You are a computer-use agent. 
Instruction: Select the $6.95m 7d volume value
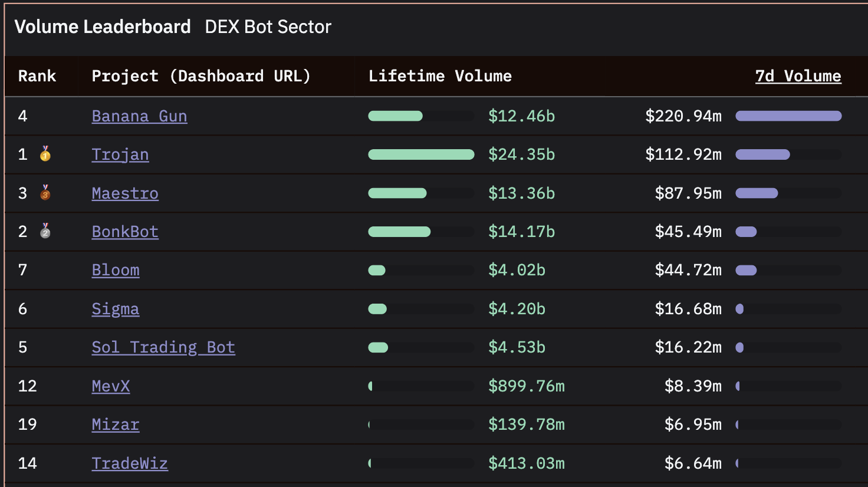693,425
